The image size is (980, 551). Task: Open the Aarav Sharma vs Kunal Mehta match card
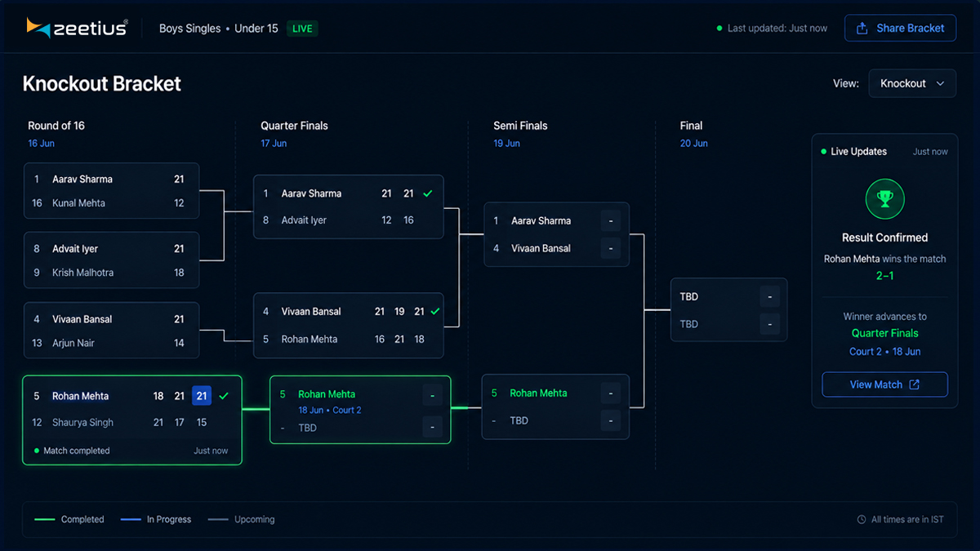click(111, 191)
